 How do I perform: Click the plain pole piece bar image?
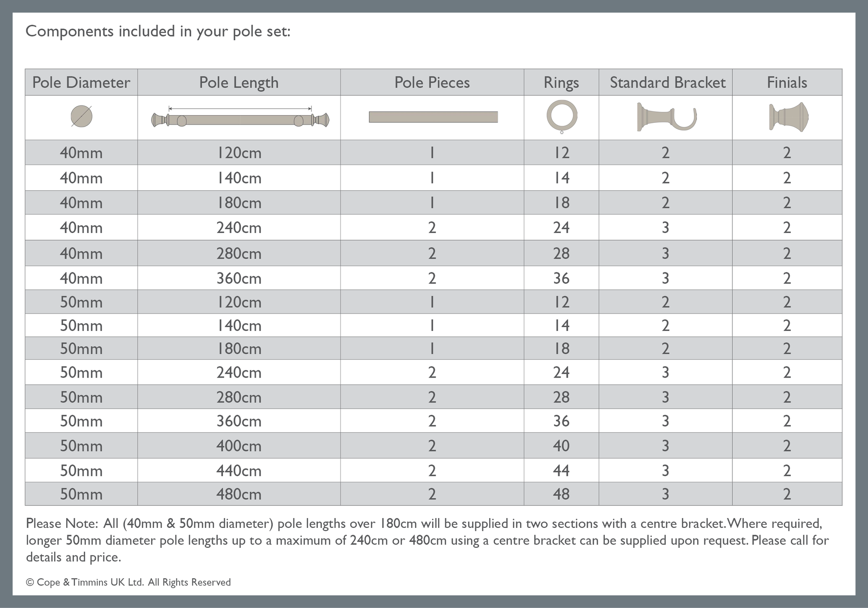[x=433, y=117]
